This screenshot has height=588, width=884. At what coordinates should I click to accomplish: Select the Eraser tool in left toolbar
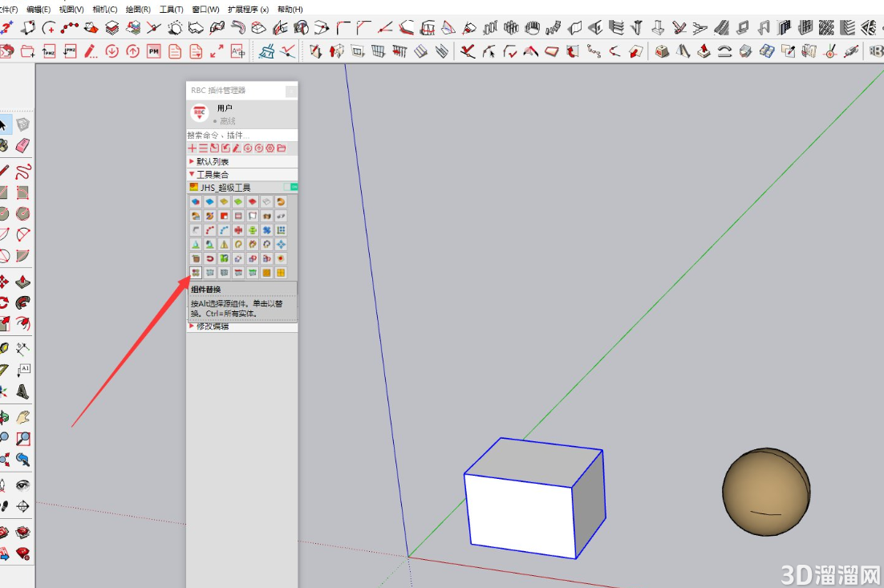pos(22,146)
